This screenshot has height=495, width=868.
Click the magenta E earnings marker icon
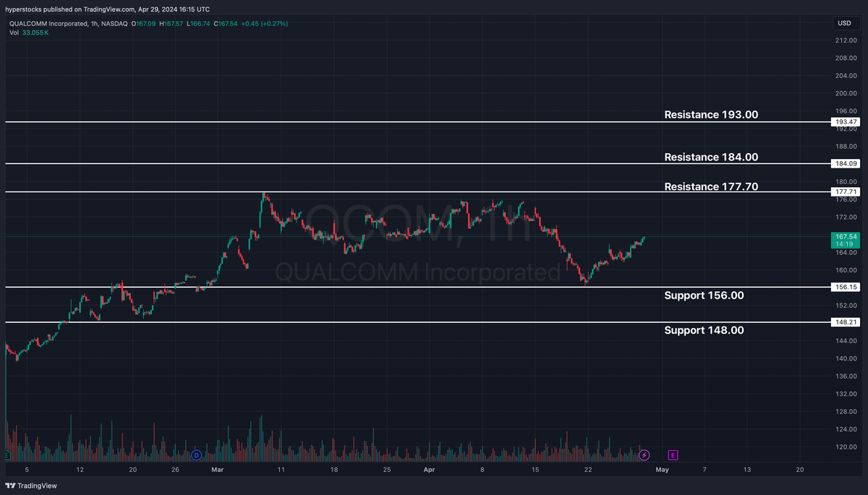pyautogui.click(x=673, y=455)
